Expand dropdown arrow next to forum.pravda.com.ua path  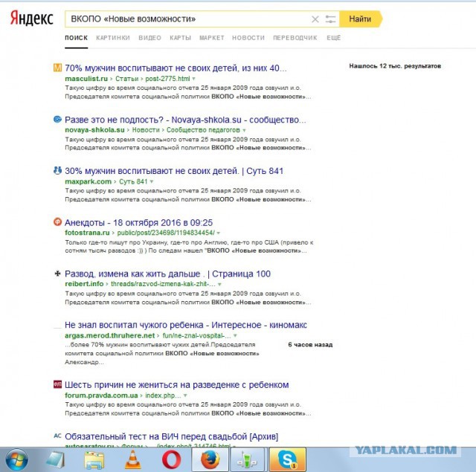click(185, 395)
